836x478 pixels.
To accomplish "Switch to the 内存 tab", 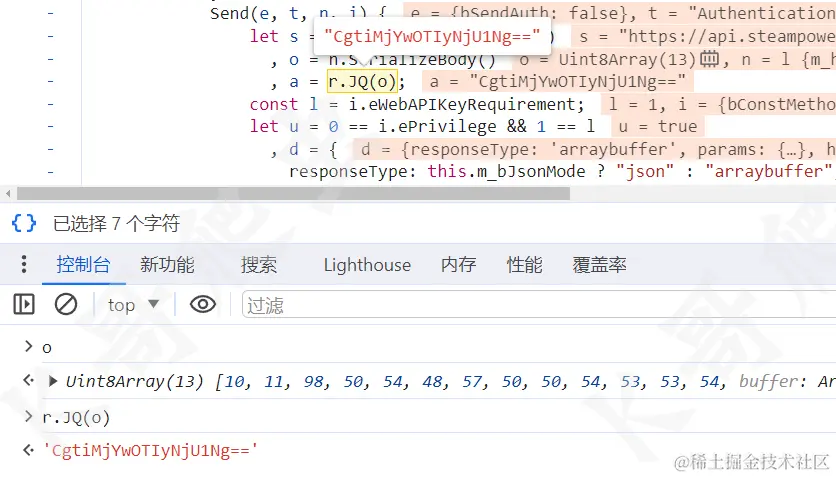I will point(459,265).
